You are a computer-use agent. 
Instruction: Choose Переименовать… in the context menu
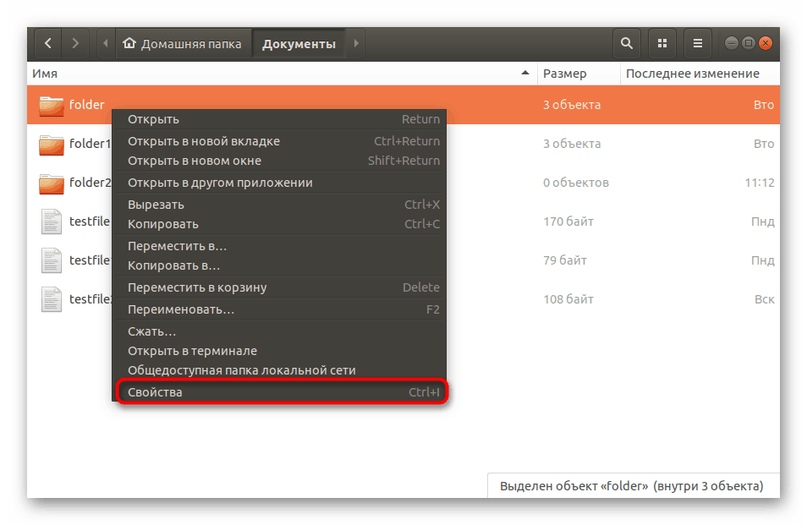(x=181, y=310)
